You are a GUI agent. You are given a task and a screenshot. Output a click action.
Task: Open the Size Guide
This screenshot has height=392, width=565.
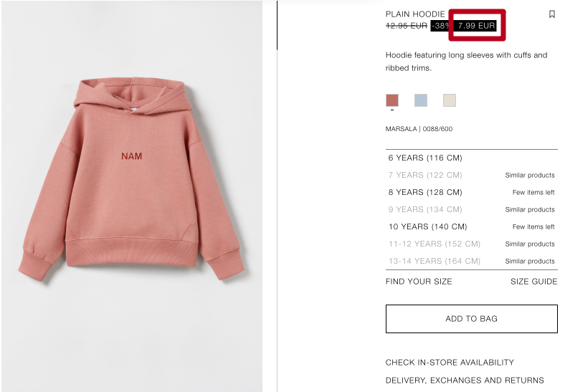point(533,282)
